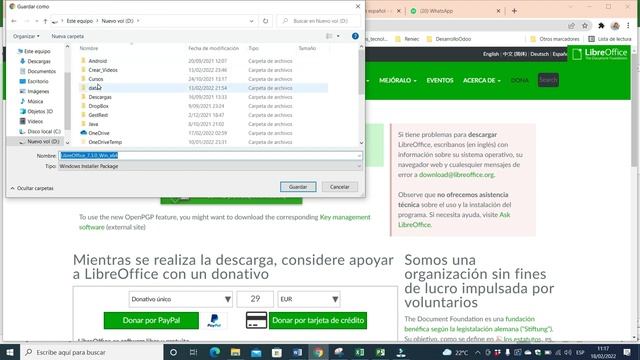Switch language to Deutsch
The height and width of the screenshot is (360, 640).
pos(540,54)
